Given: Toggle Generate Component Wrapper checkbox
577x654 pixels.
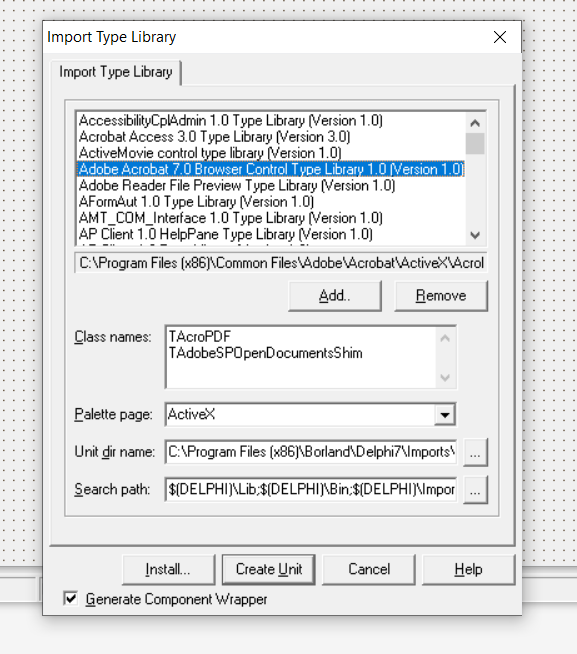Looking at the screenshot, I should [x=71, y=599].
